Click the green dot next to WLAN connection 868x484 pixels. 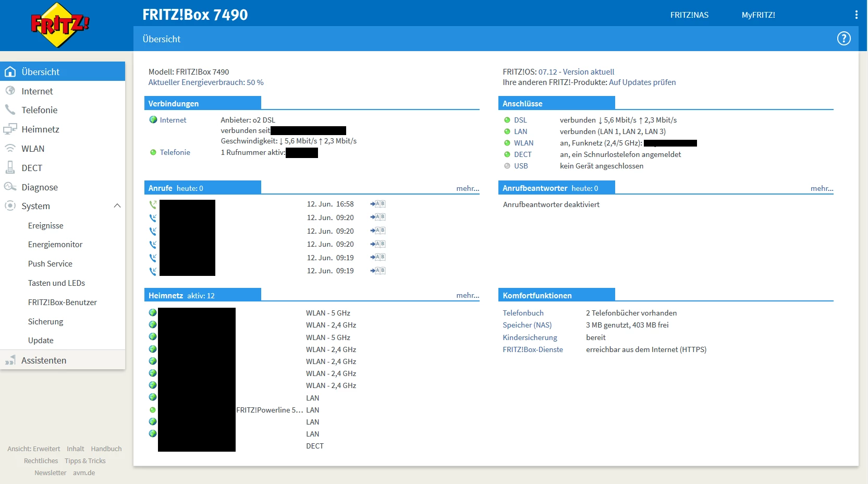[x=507, y=143]
